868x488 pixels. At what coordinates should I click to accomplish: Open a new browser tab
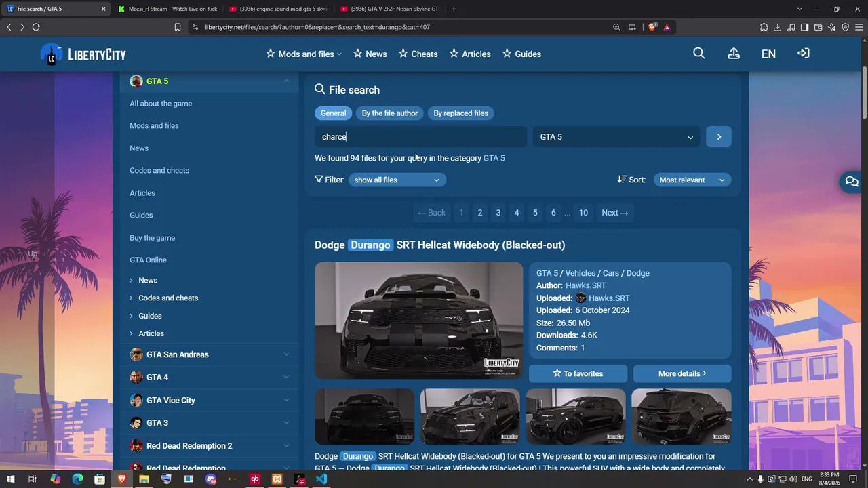coord(454,9)
